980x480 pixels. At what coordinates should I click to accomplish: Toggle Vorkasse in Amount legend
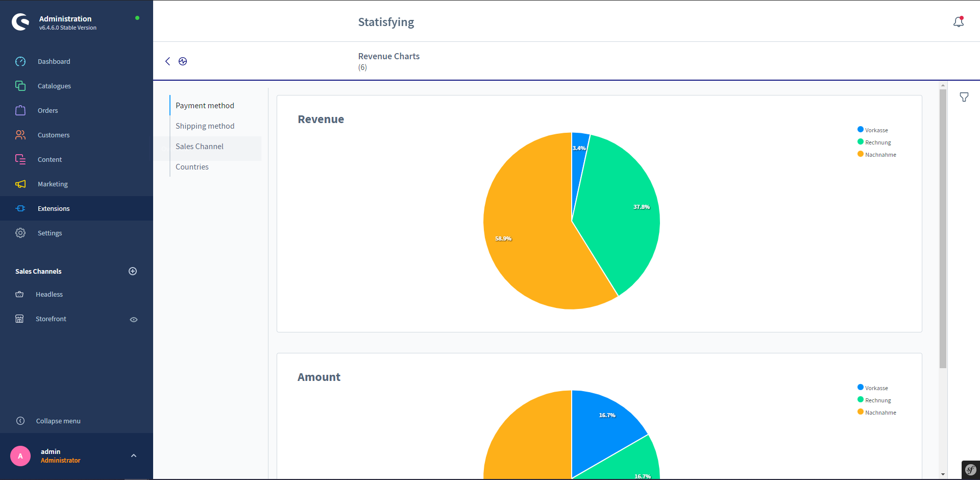pyautogui.click(x=873, y=388)
